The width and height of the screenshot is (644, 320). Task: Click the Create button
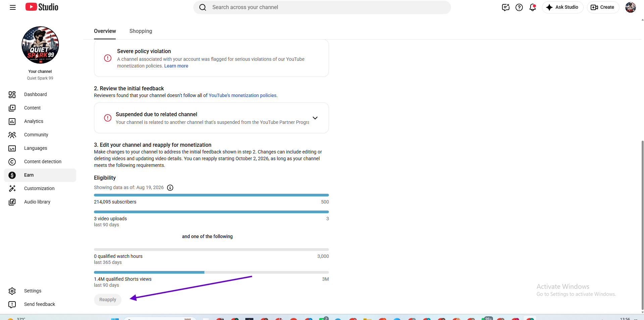point(603,7)
